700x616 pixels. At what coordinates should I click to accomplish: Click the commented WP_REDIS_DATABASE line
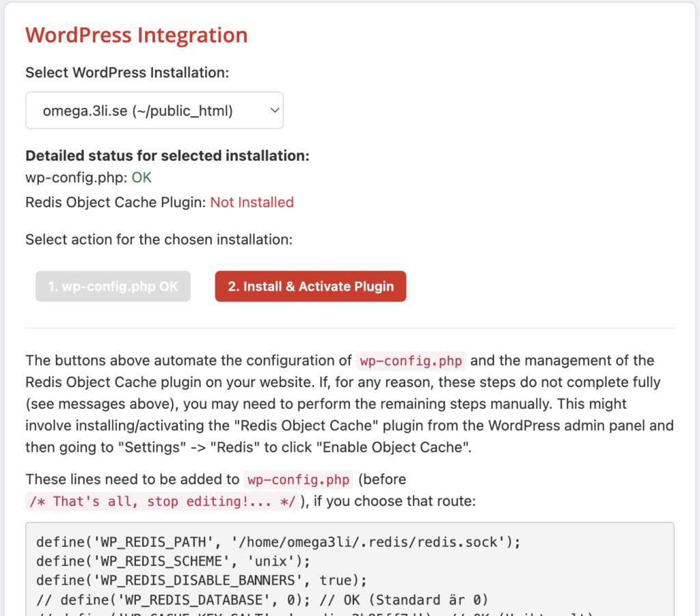262,600
